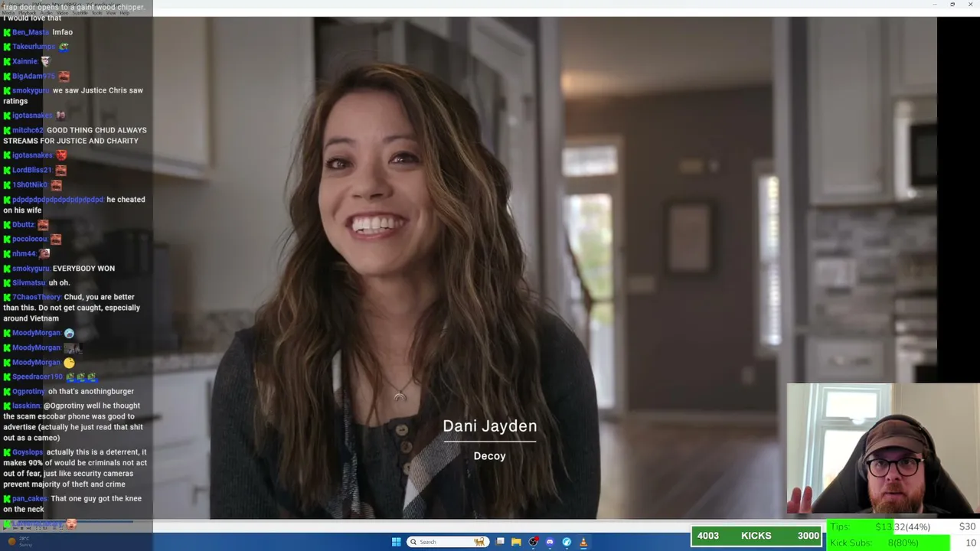
Task: Close the VLC window
Action: coord(970,5)
